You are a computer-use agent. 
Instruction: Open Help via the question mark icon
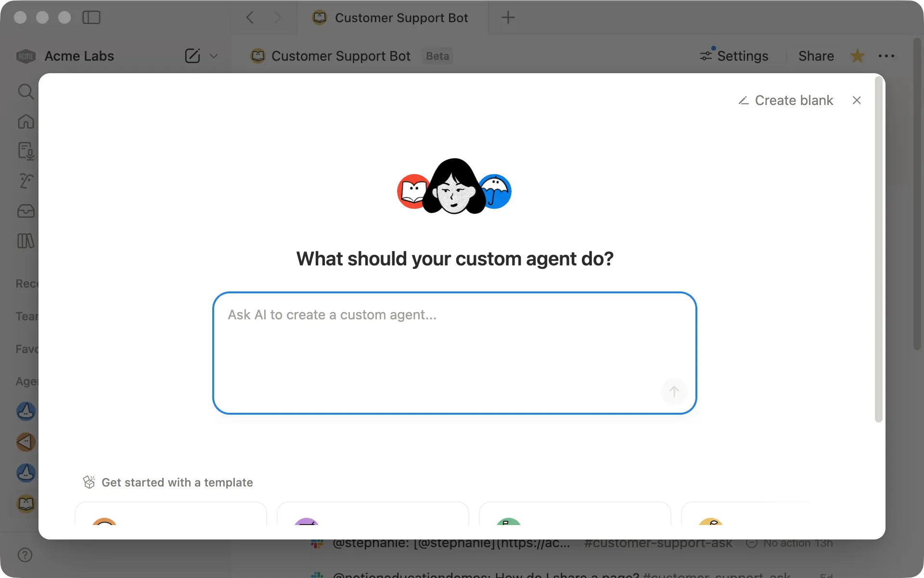[25, 555]
